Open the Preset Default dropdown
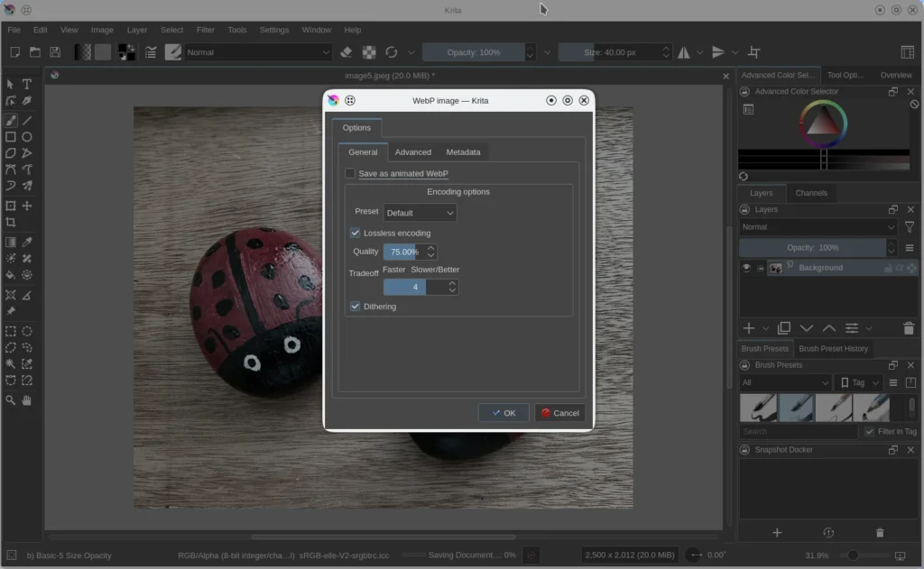 pos(420,213)
